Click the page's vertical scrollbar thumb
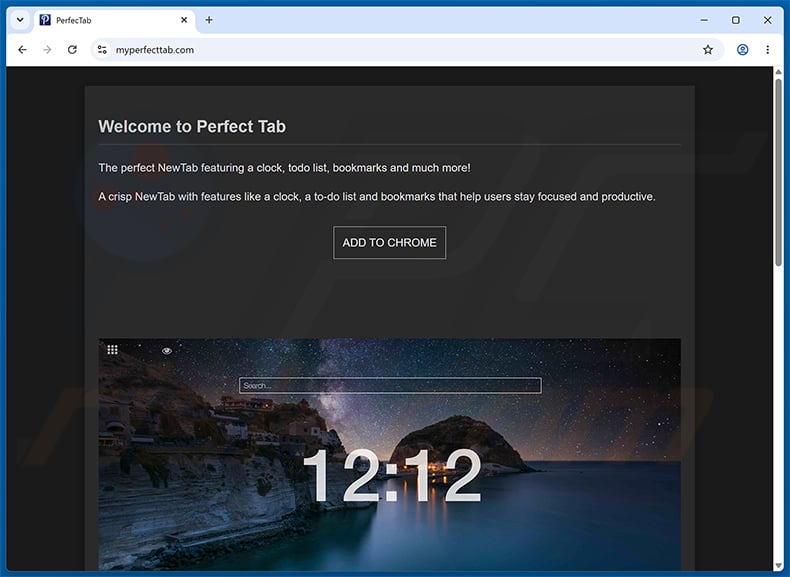Viewport: 790px width, 577px height. pyautogui.click(x=778, y=172)
